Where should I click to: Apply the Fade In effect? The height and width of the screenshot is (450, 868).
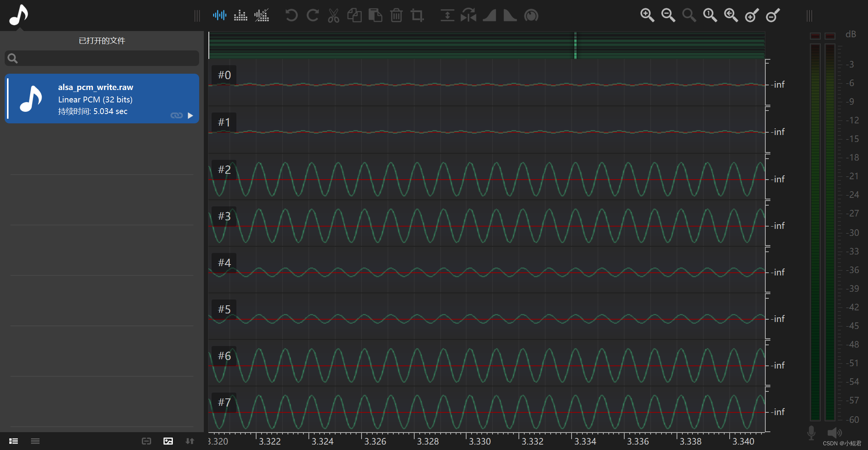coord(489,16)
